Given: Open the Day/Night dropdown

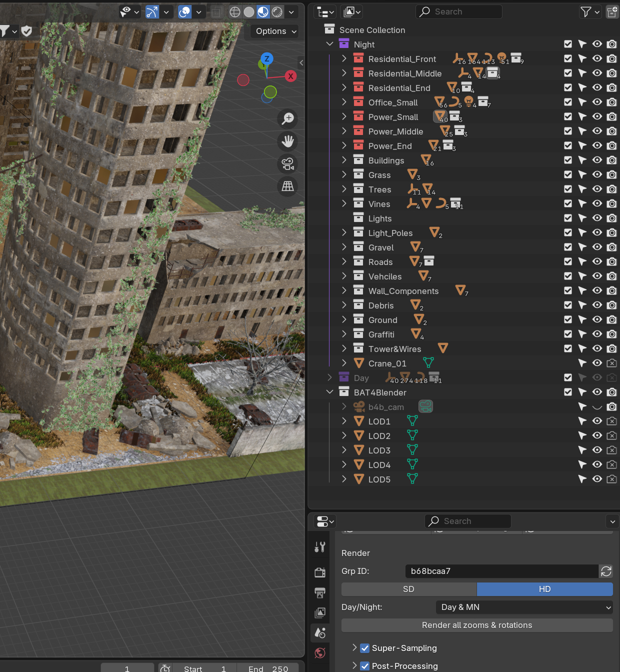Looking at the screenshot, I should coord(524,607).
